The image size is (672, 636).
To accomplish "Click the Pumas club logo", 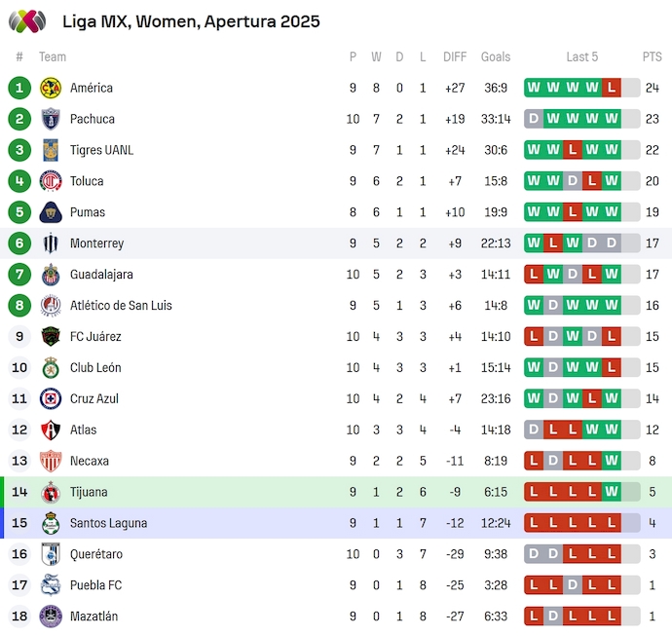I will (51, 212).
